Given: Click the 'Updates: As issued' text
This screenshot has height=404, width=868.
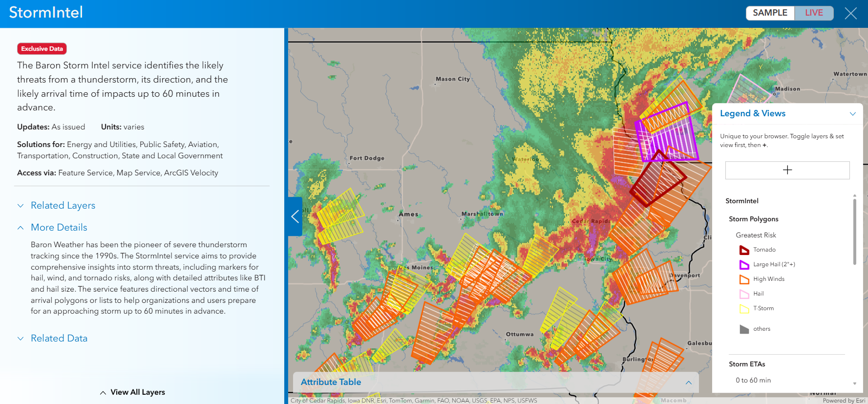Looking at the screenshot, I should (51, 127).
